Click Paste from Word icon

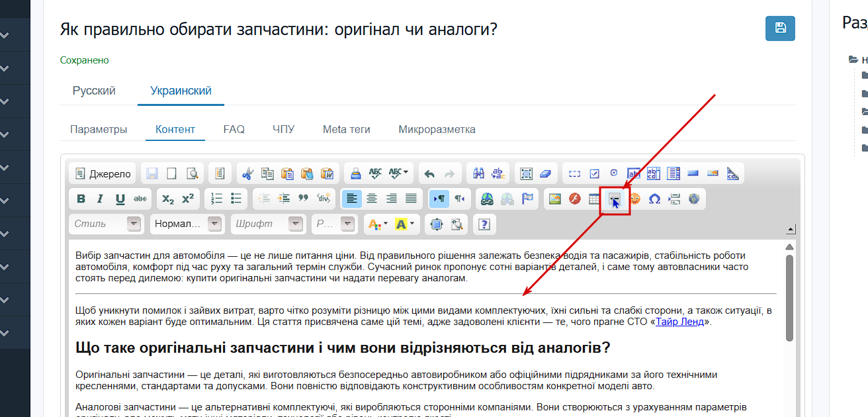[327, 173]
